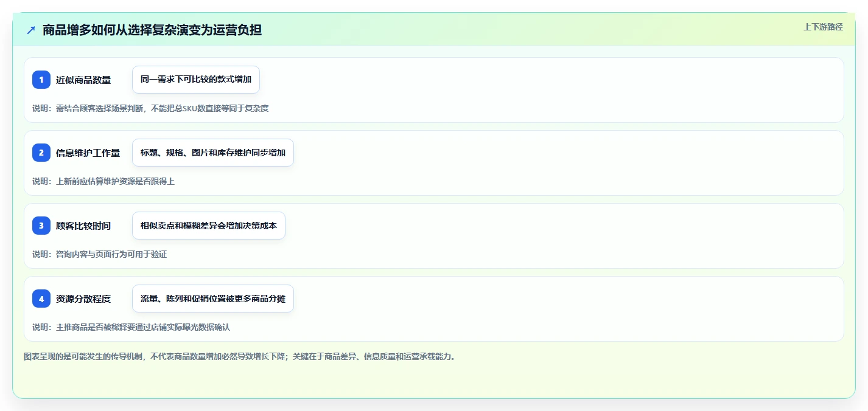Screen dimensions: 868x411
Task: Select the step 2 number badge
Action: (x=41, y=153)
